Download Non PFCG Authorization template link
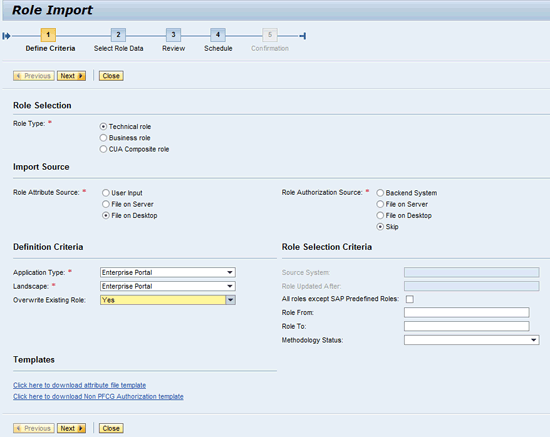This screenshot has height=437, width=550. [x=98, y=396]
